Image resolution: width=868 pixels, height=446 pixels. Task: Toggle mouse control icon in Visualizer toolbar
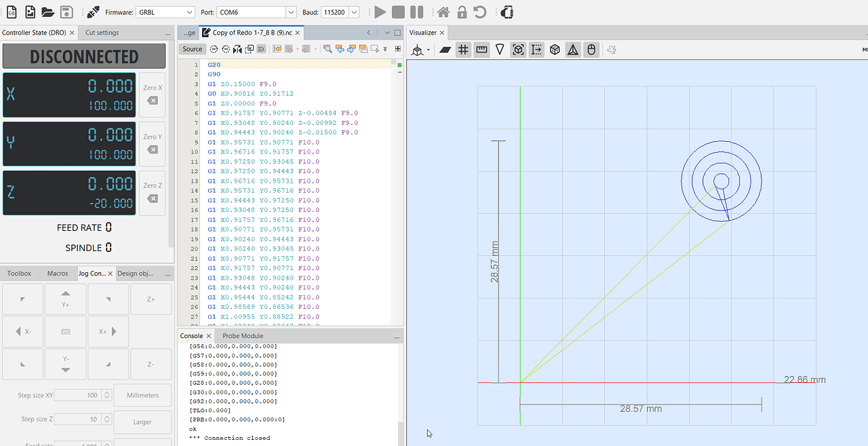pos(591,50)
